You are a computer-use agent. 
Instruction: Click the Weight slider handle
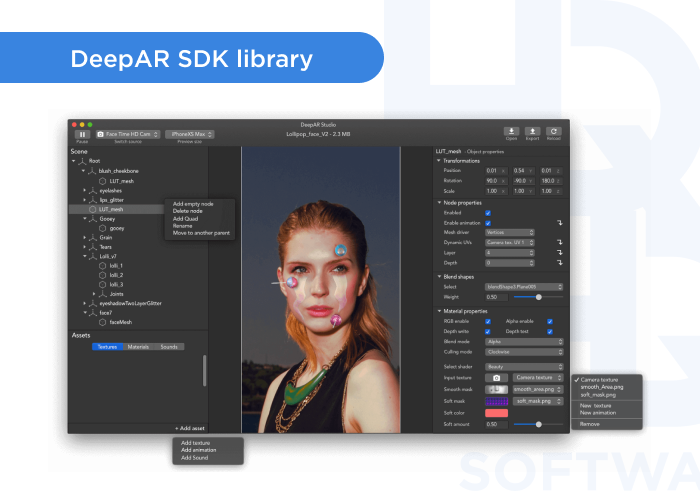[x=539, y=297]
